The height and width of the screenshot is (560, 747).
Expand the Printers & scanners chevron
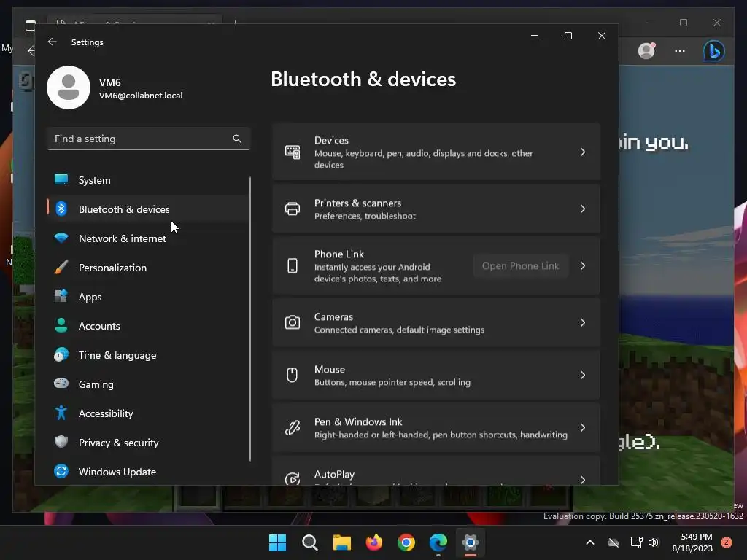tap(583, 209)
